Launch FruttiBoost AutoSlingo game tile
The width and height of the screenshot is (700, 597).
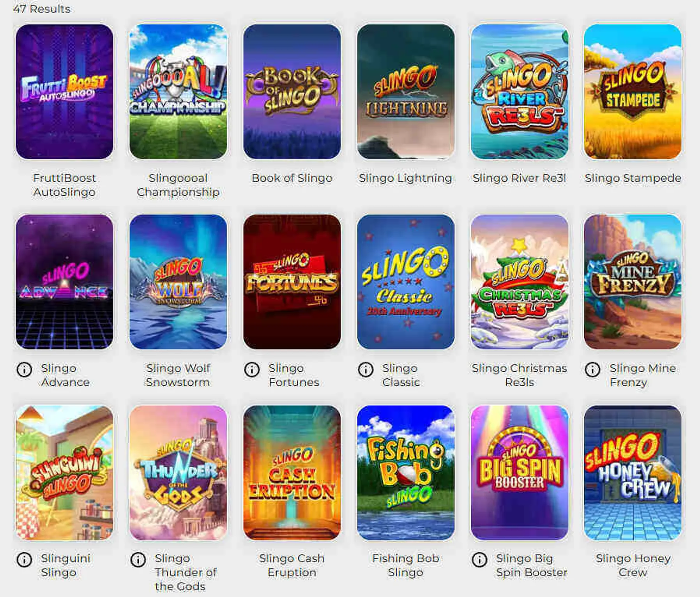[64, 92]
